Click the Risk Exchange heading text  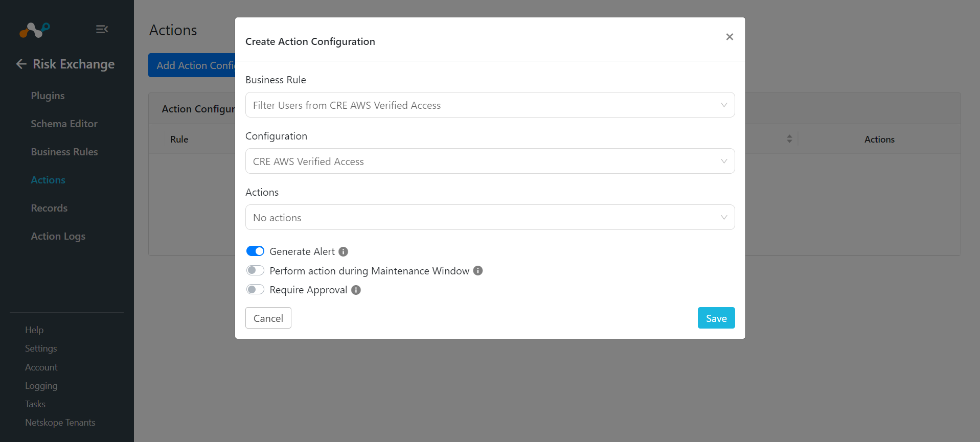tap(74, 64)
